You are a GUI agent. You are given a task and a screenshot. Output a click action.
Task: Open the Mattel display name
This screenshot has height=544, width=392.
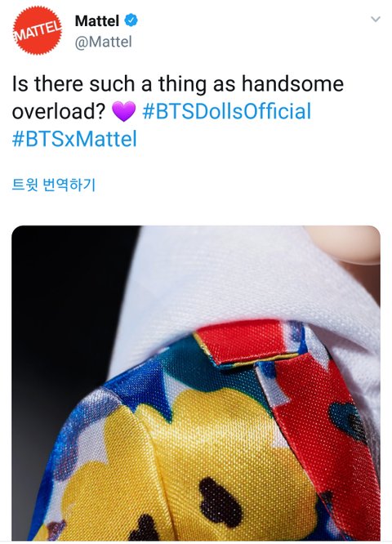(97, 20)
